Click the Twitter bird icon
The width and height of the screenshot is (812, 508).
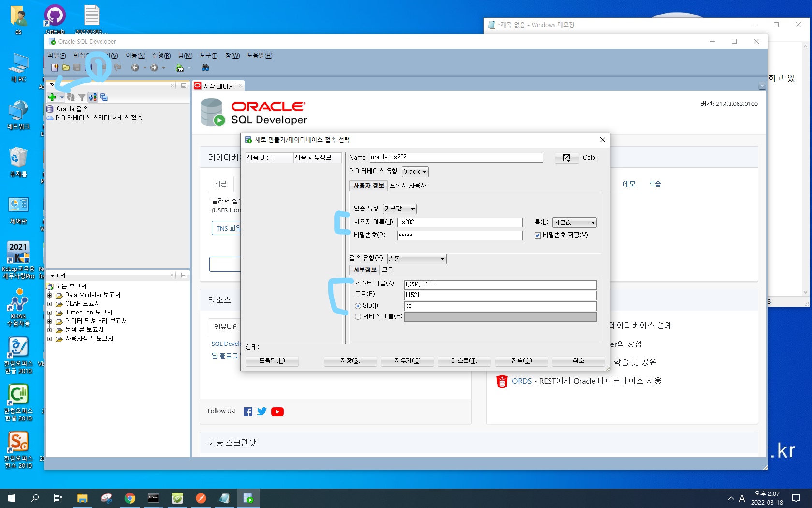(262, 411)
